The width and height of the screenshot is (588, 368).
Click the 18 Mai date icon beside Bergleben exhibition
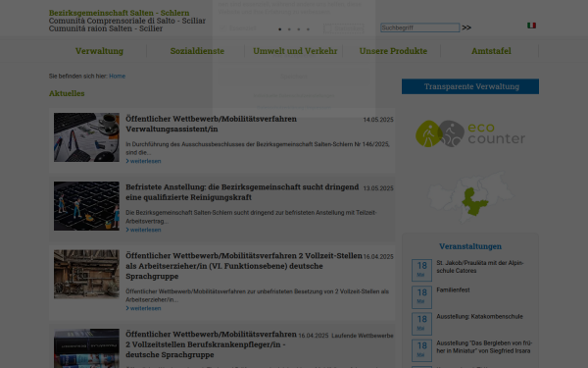click(421, 350)
